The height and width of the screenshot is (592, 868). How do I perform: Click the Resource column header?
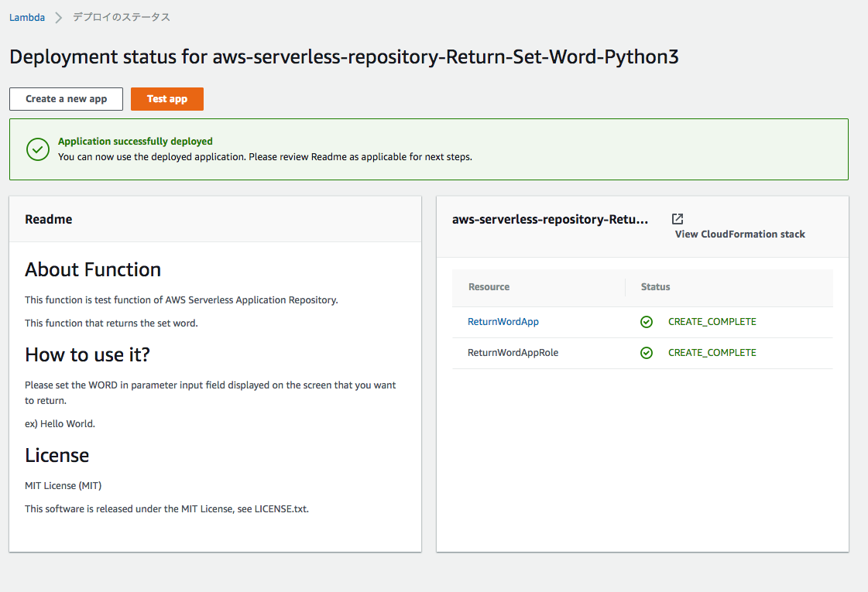[489, 286]
